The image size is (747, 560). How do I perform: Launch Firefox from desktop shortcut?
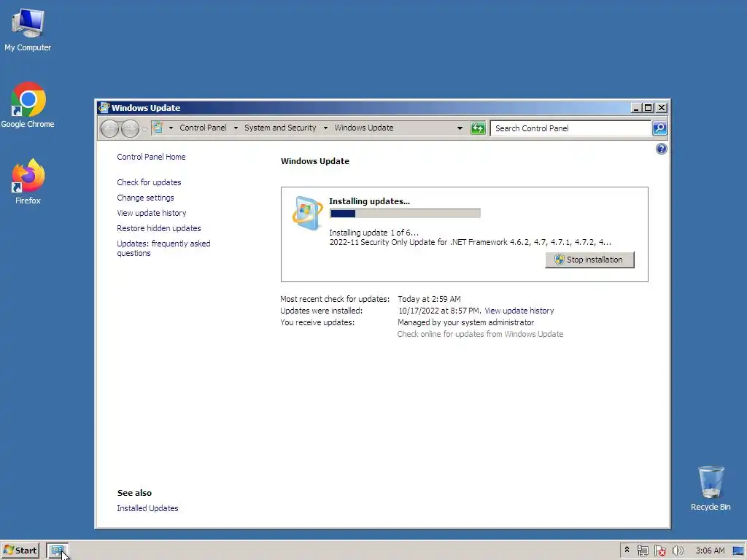pyautogui.click(x=28, y=182)
